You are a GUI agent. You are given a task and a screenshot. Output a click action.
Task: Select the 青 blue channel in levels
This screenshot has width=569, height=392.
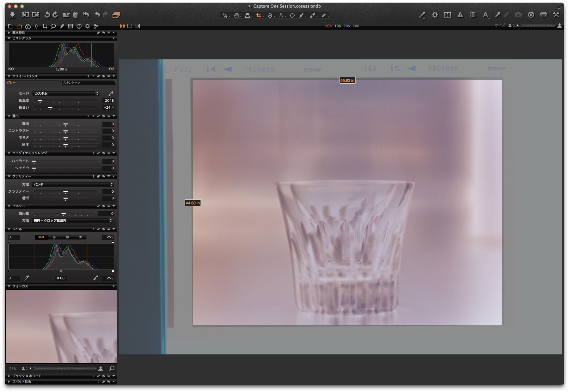coord(80,237)
